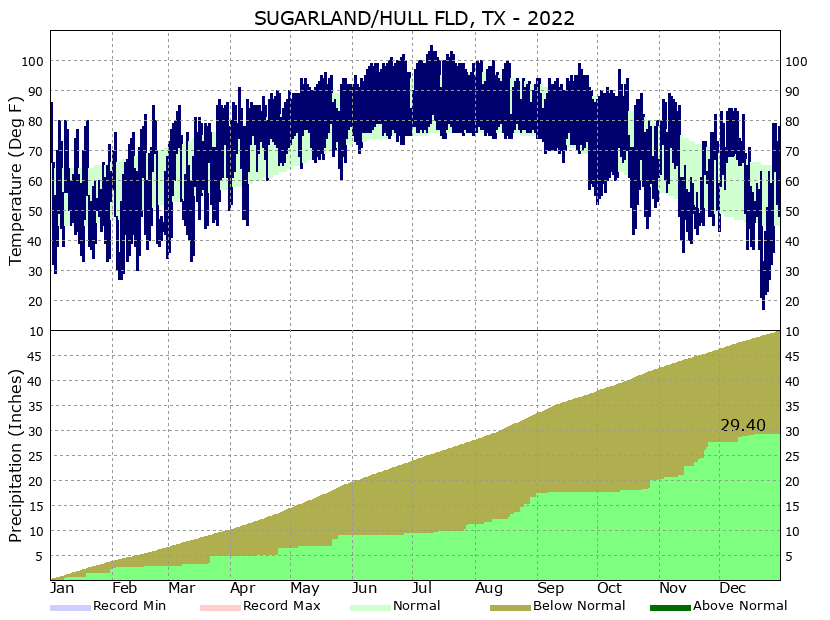Viewport: 830px width, 620px height.
Task: Click the SUGARLAND/HULL FLD title
Action: 414,17
